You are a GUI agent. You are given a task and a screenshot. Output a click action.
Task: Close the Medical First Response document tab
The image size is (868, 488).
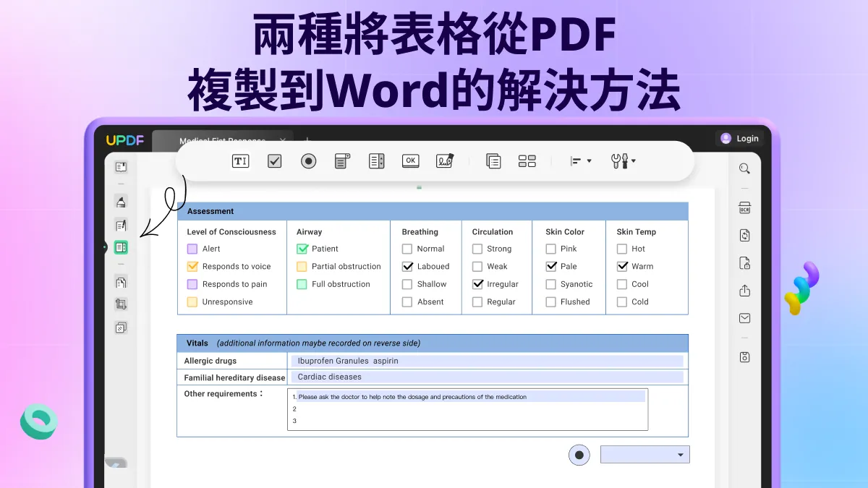(x=283, y=140)
